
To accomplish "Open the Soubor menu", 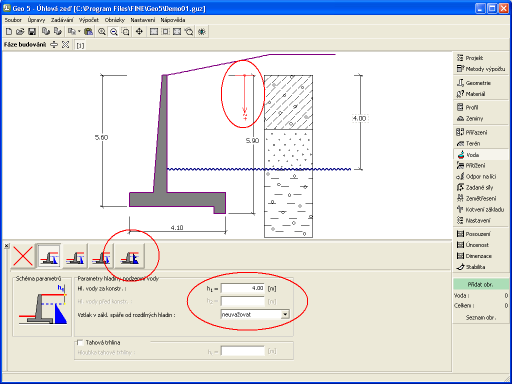I will pyautogui.click(x=13, y=20).
